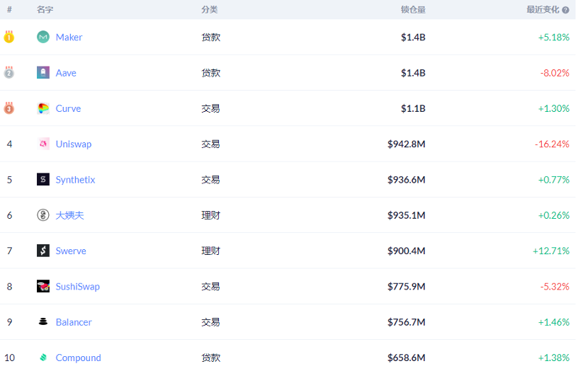588x371 pixels.
Task: Click the help icon beside 最近变化
Action: click(565, 10)
